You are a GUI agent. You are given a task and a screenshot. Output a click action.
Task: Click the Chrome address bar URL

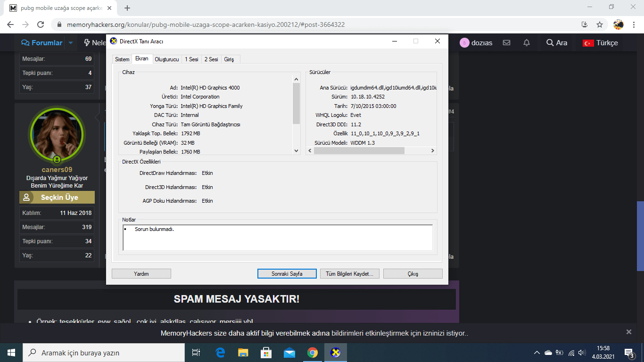[x=206, y=25]
